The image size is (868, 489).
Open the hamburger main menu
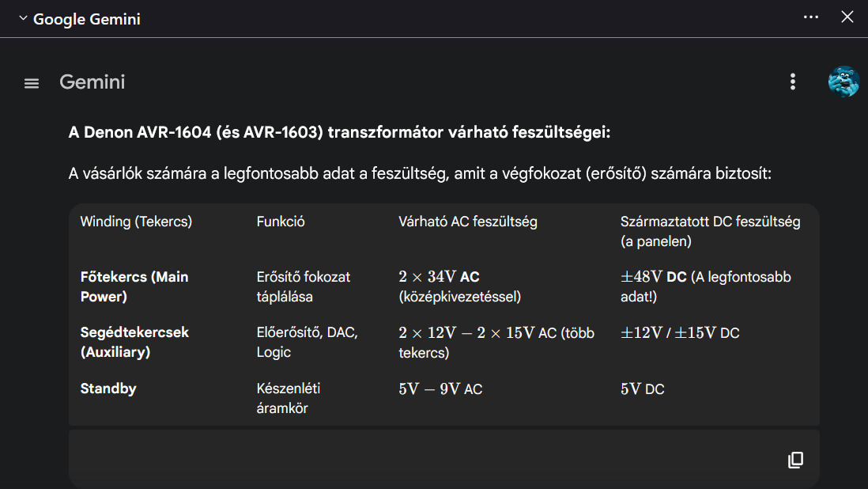32,83
